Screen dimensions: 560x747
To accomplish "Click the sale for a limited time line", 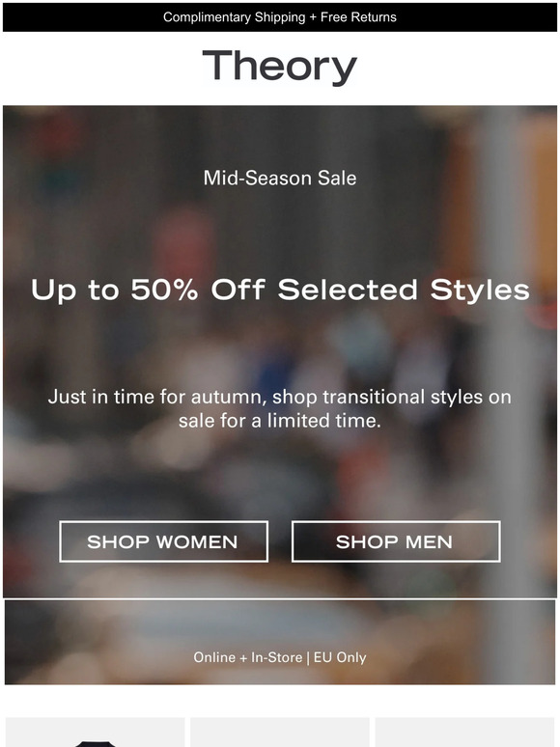I will (280, 421).
